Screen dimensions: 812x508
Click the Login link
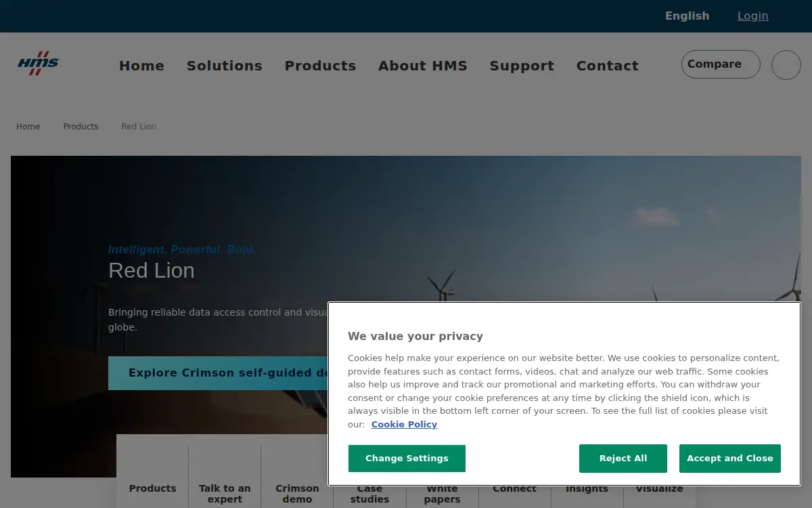tap(752, 16)
